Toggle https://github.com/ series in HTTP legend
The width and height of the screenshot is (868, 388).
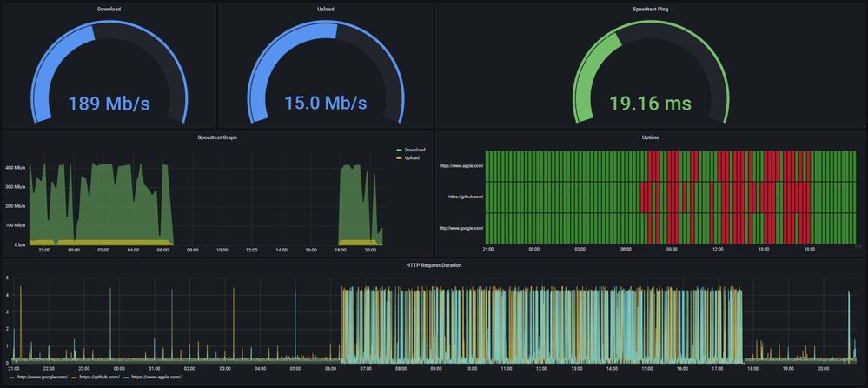(x=100, y=377)
